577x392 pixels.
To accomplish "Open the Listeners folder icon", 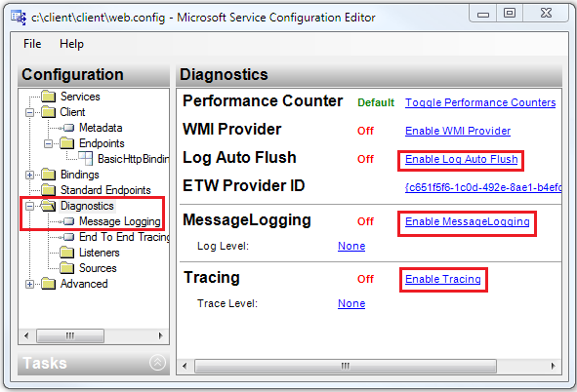I will coord(67,253).
